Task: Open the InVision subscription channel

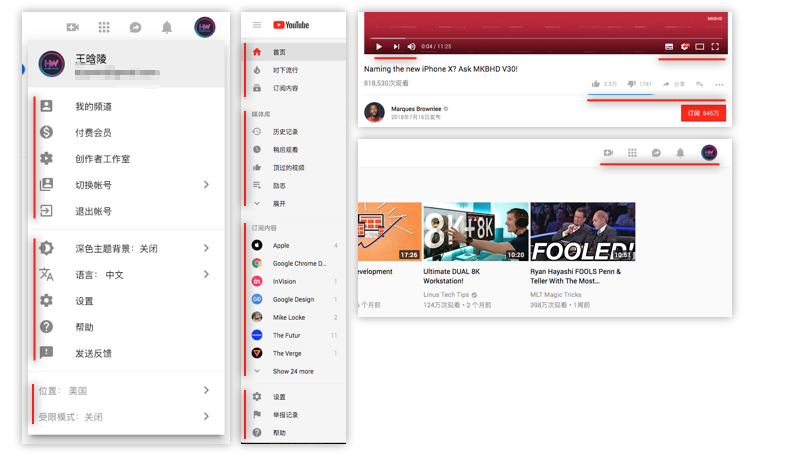Action: click(x=294, y=281)
